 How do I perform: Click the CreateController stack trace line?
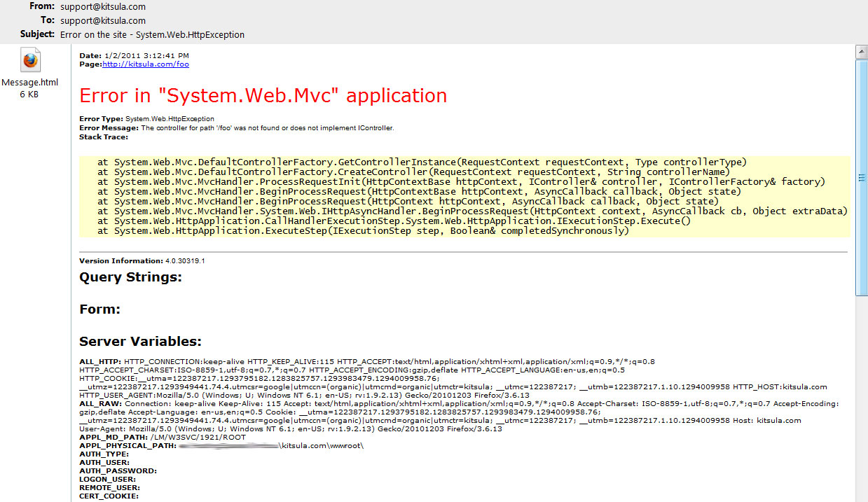pos(413,172)
